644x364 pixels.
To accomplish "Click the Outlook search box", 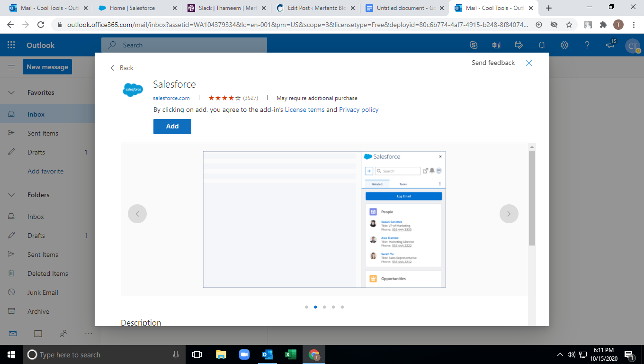I will 184,45.
